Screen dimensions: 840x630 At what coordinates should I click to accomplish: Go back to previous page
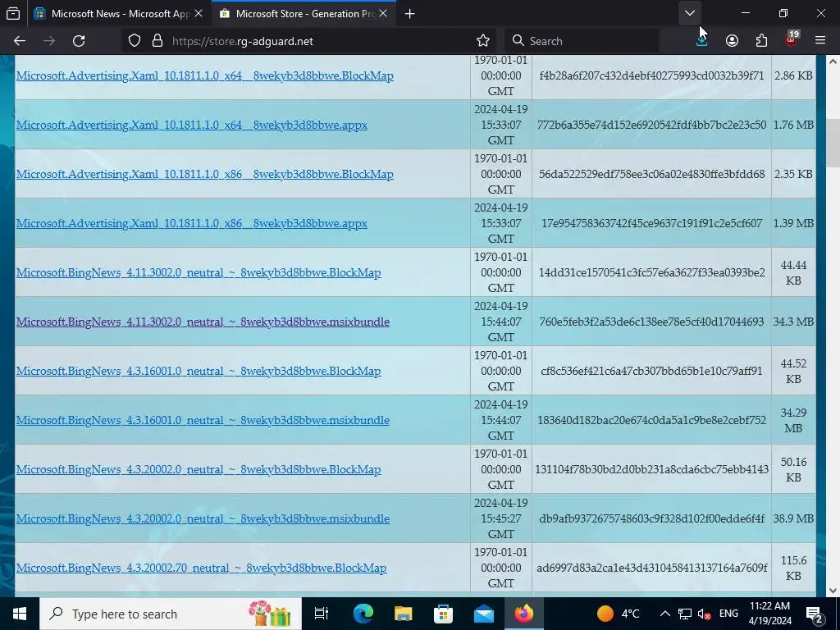pyautogui.click(x=20, y=41)
